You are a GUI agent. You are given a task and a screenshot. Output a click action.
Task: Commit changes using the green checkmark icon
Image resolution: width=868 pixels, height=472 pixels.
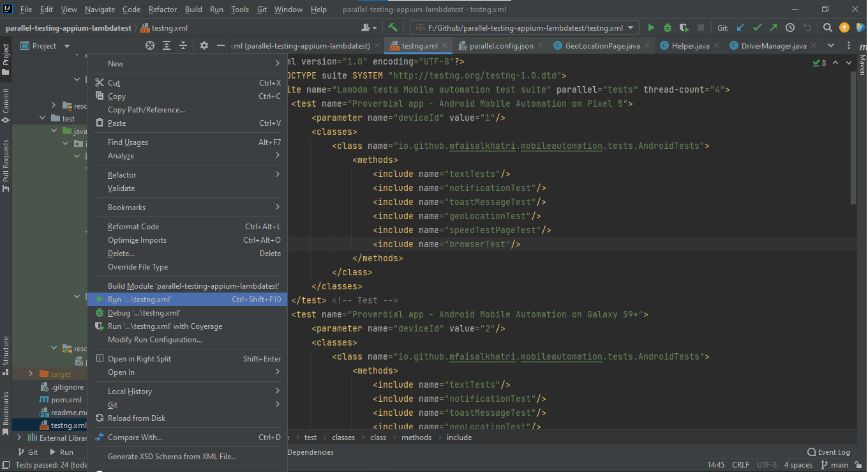click(x=756, y=27)
